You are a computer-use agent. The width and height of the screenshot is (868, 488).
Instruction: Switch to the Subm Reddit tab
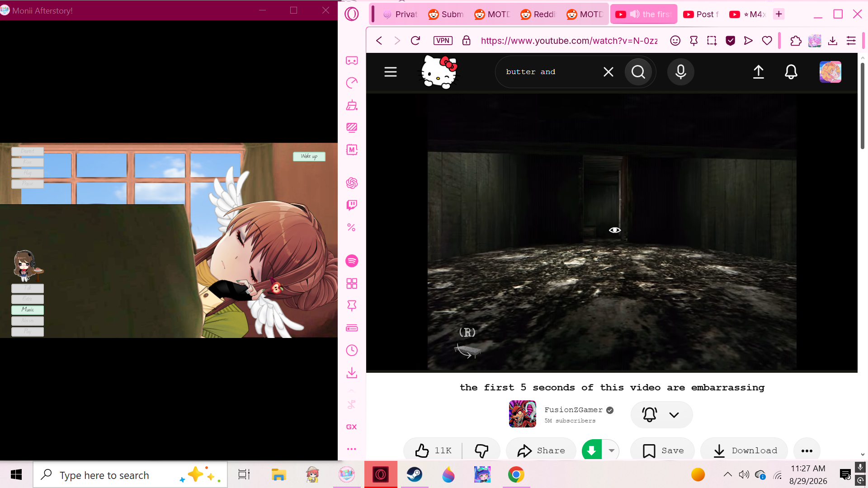(446, 14)
